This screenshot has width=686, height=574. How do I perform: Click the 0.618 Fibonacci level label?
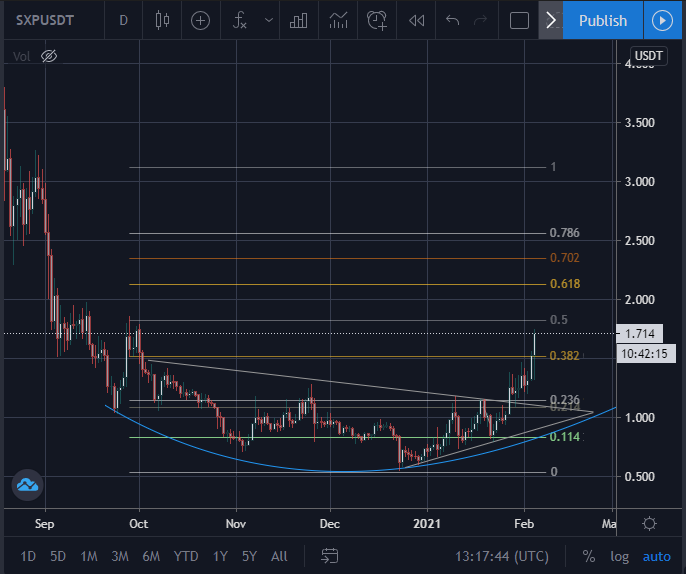pos(565,284)
